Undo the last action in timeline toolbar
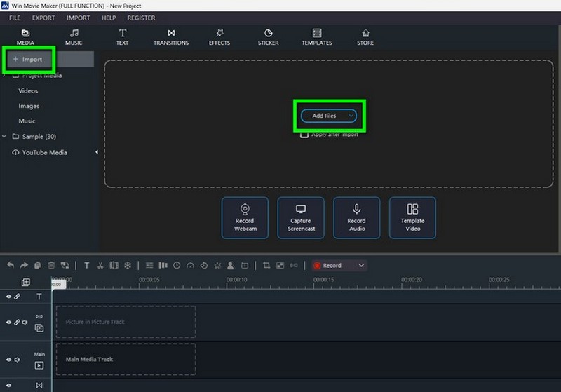Image resolution: width=561 pixels, height=392 pixels. tap(11, 265)
